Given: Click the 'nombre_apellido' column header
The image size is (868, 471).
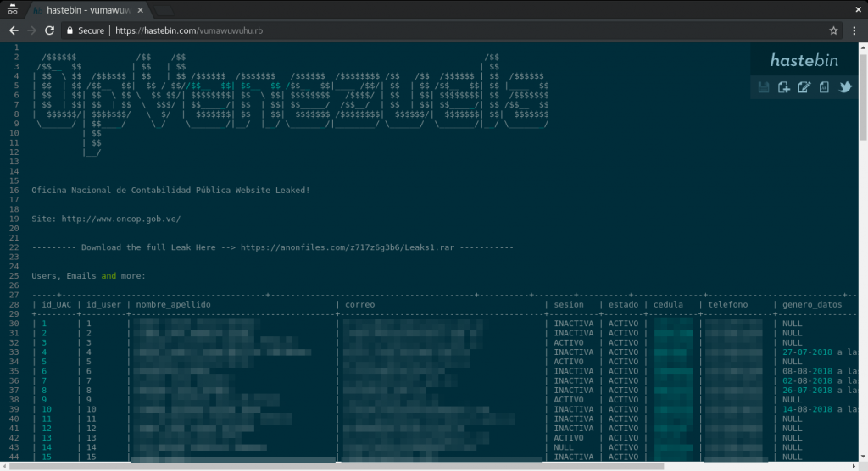Looking at the screenshot, I should (x=173, y=304).
